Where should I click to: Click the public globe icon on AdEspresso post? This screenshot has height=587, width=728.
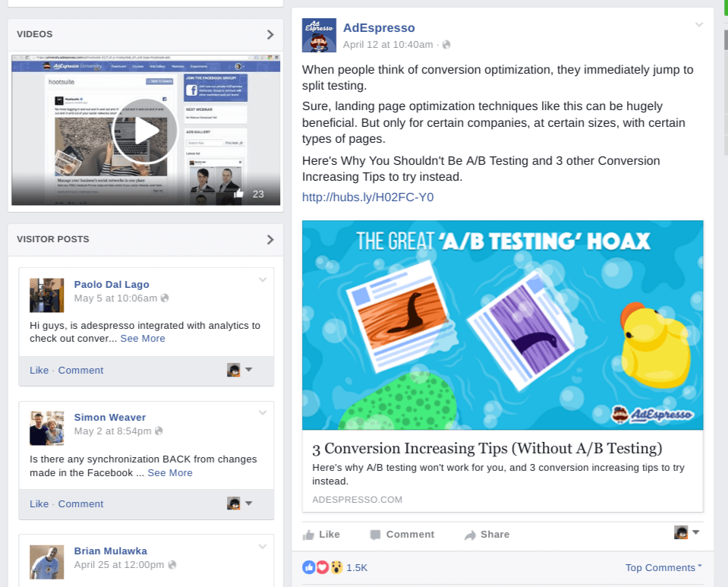coord(446,45)
